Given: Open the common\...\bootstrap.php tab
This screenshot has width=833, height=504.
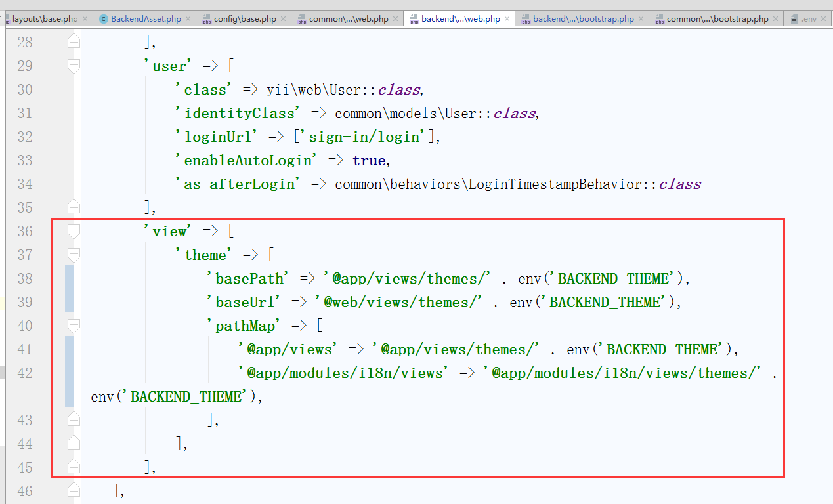Looking at the screenshot, I should (717, 19).
